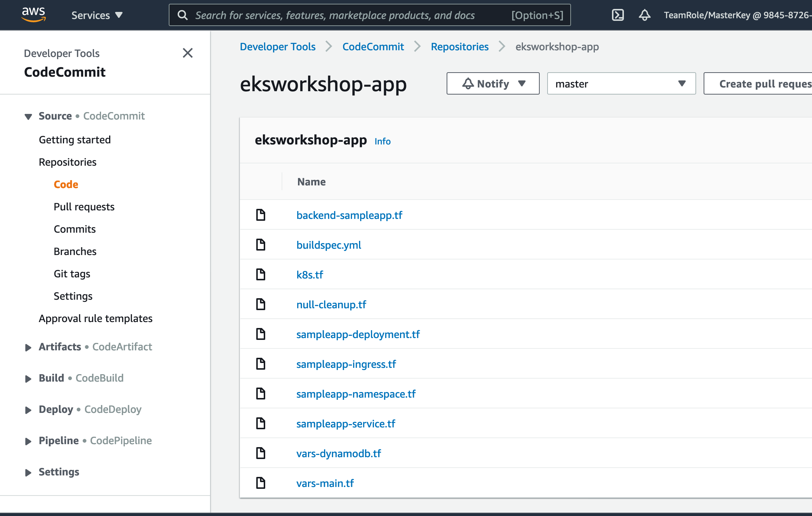Click file icon beside backend-sampleapp.tf
This screenshot has width=812, height=516.
[x=261, y=215]
